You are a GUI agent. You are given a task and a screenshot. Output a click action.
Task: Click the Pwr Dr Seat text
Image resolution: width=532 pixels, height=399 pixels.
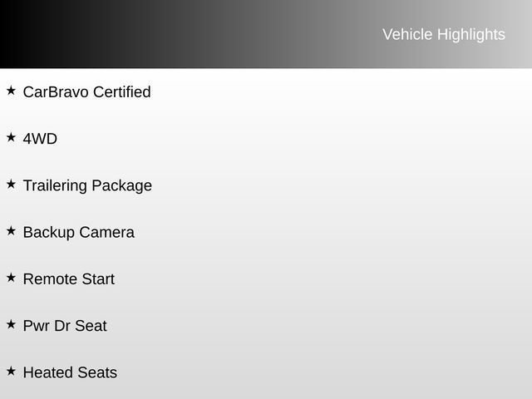click(x=65, y=326)
